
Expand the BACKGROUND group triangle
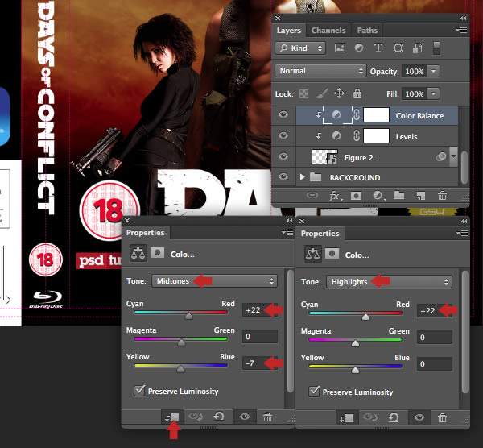(x=302, y=177)
